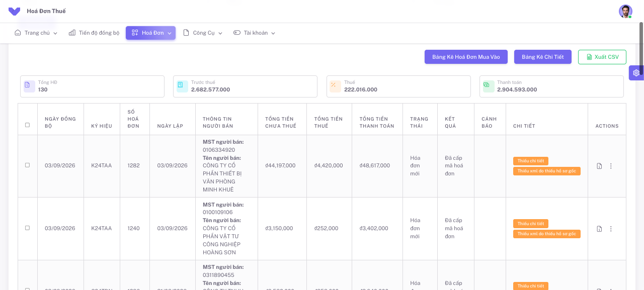Click the Thanh toán payment card icon
This screenshot has height=290, width=644.
tap(489, 86)
